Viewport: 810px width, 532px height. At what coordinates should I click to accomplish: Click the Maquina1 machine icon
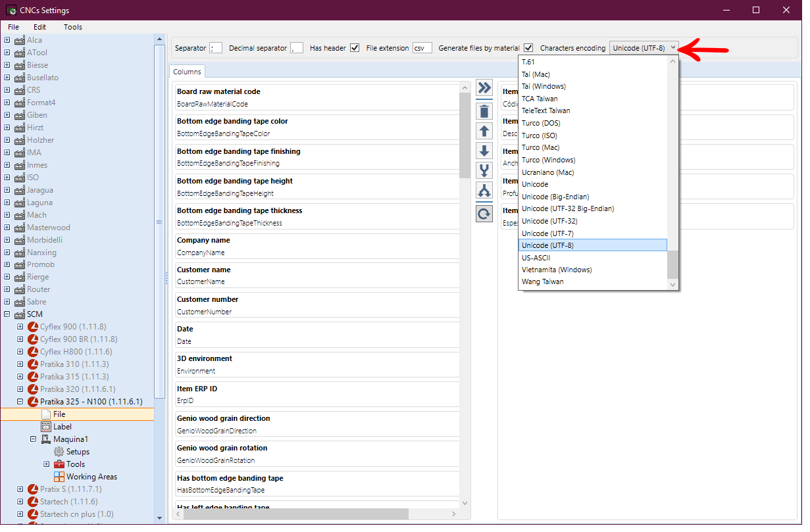[46, 439]
